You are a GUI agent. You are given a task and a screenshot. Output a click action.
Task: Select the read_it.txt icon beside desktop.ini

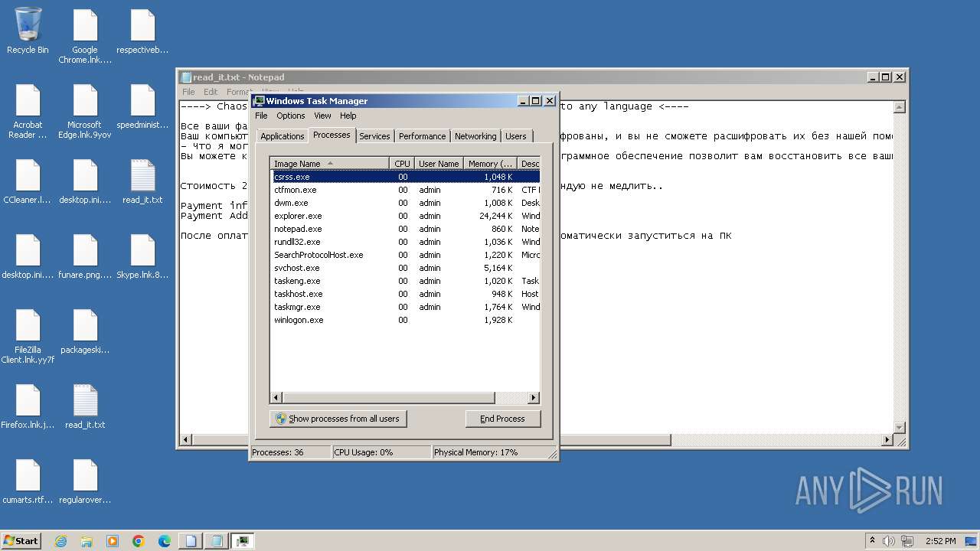click(142, 181)
